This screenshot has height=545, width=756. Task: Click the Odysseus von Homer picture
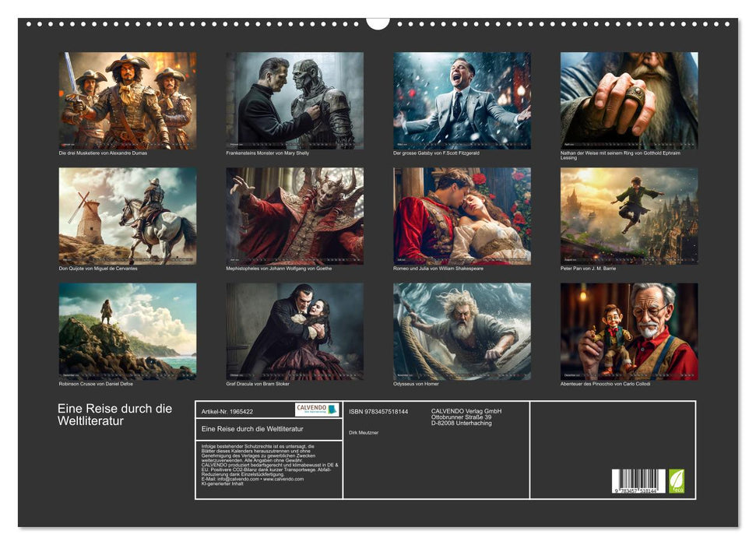tap(462, 331)
